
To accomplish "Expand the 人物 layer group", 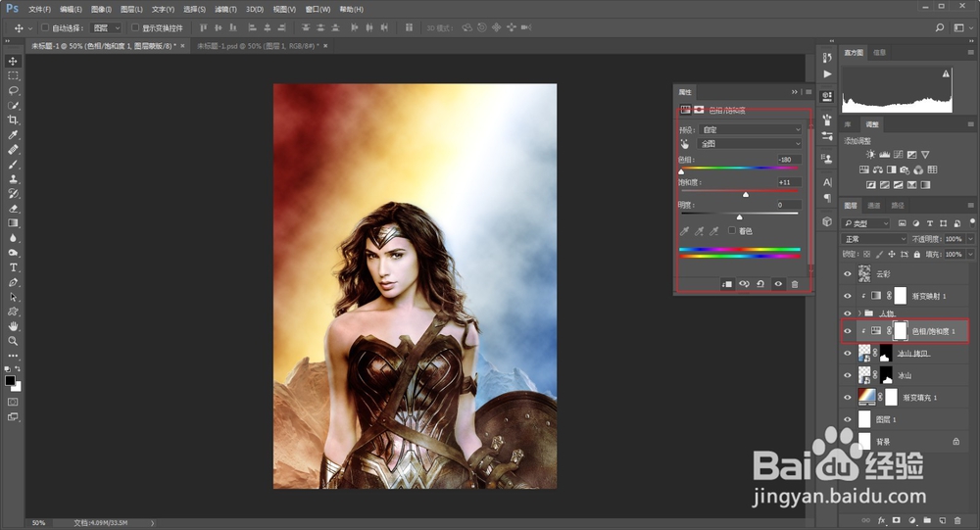I will click(859, 313).
